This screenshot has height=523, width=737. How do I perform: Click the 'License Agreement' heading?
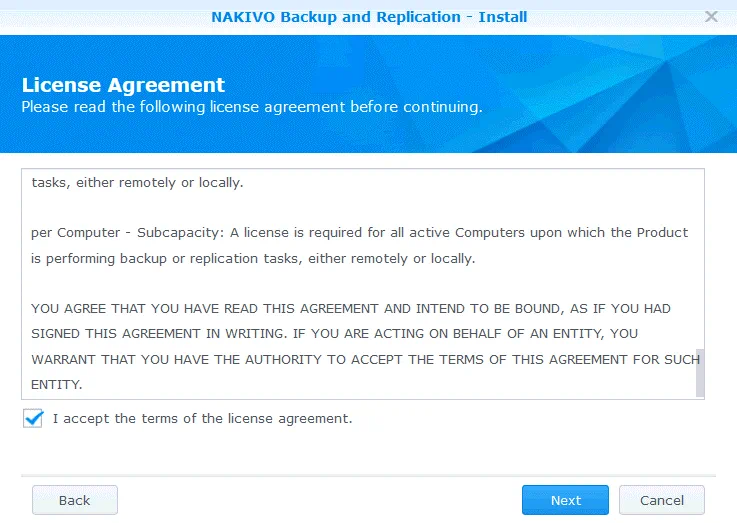tap(123, 85)
